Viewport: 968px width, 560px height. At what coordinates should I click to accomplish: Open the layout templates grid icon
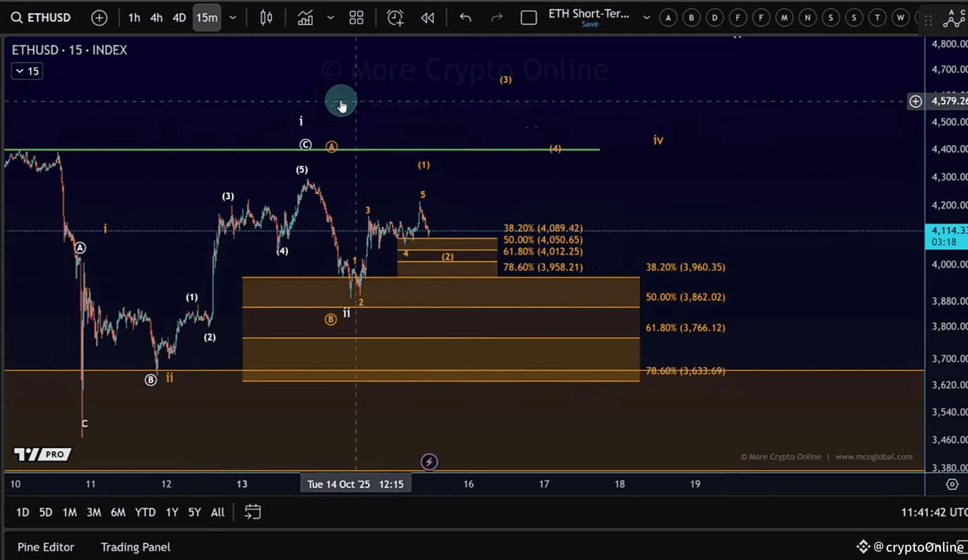(x=356, y=18)
